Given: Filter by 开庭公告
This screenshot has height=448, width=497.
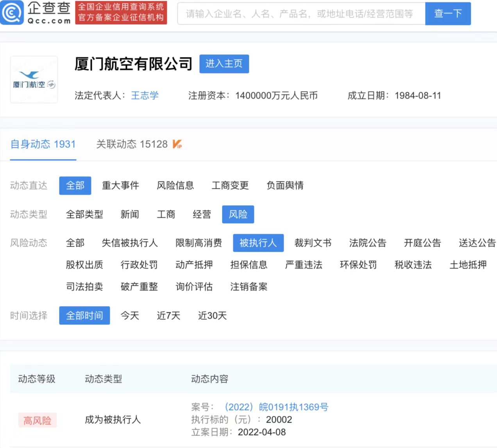Looking at the screenshot, I should pyautogui.click(x=422, y=243).
